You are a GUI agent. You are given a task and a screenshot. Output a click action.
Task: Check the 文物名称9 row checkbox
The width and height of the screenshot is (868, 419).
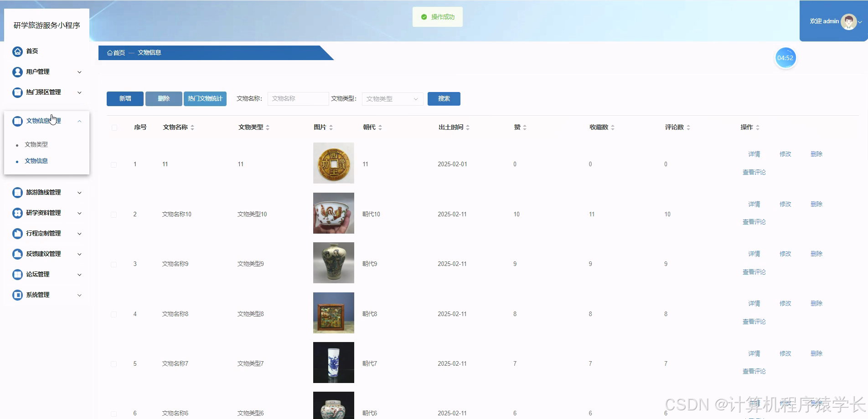[114, 264]
